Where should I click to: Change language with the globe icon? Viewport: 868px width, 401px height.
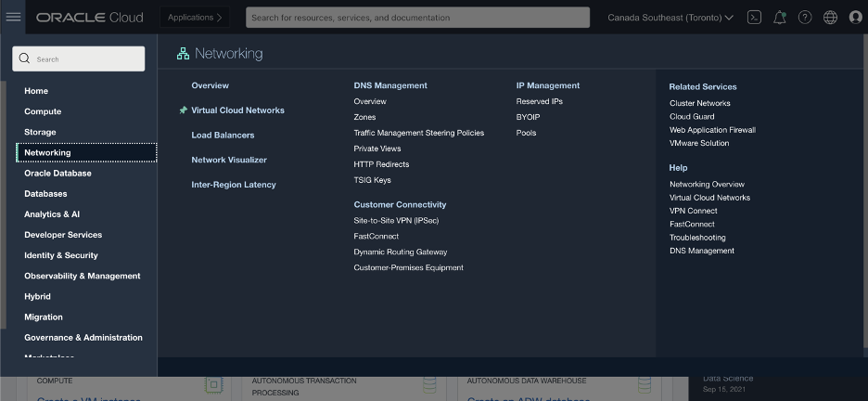[830, 17]
